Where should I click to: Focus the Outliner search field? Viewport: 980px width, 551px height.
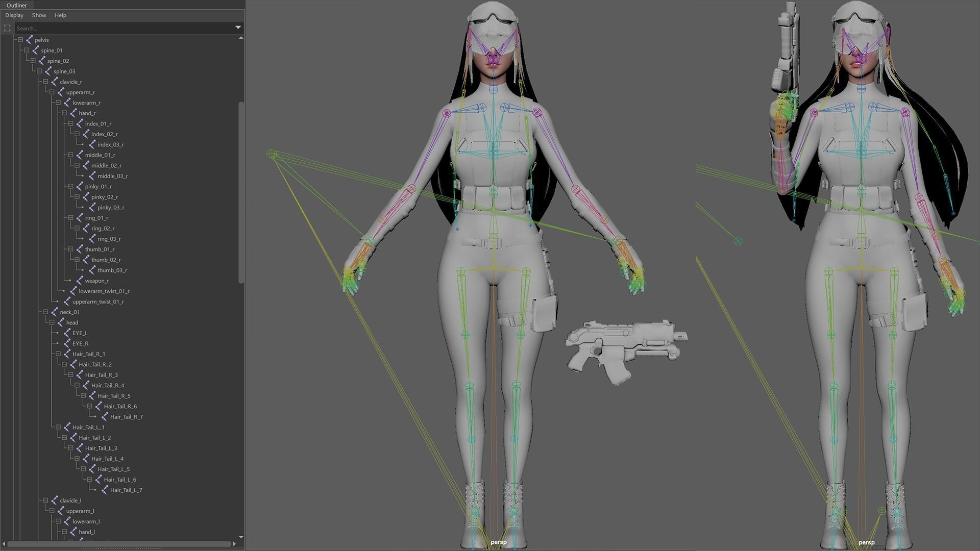coord(124,28)
